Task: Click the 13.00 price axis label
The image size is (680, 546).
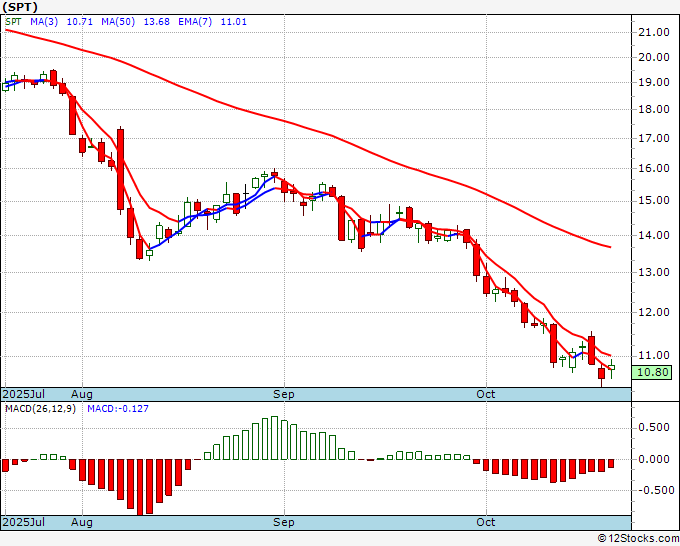Action: tap(654, 272)
